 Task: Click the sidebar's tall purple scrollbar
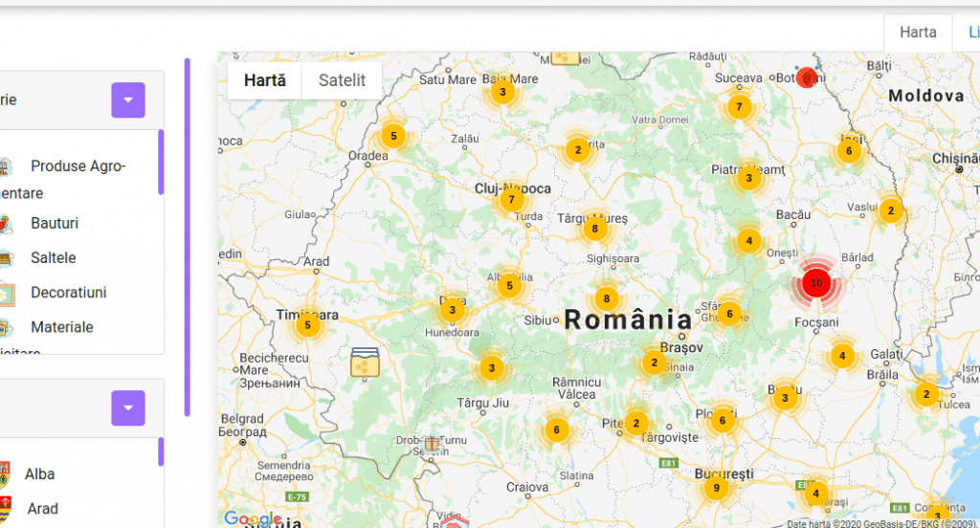coord(187,237)
